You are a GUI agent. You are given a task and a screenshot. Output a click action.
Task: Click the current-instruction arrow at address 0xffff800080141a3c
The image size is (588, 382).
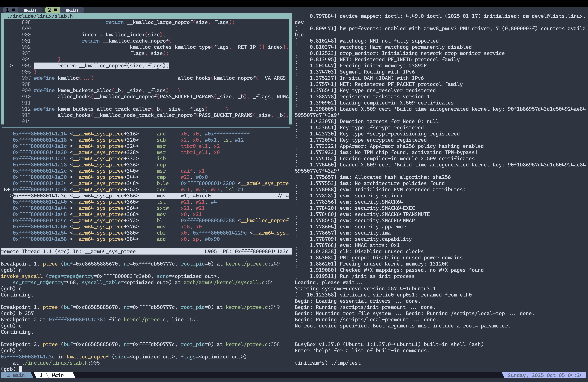tap(11, 196)
